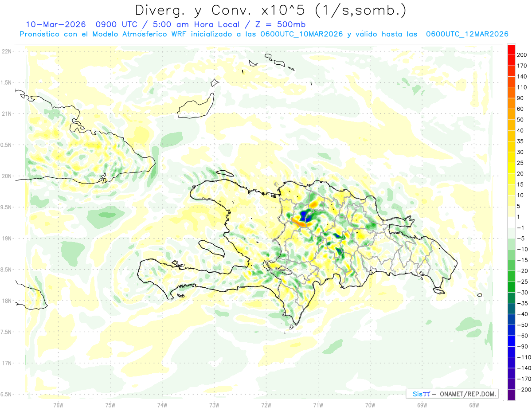Click the '18N' latitude label
Image resolution: width=532 pixels, height=411 pixels.
coord(7,301)
